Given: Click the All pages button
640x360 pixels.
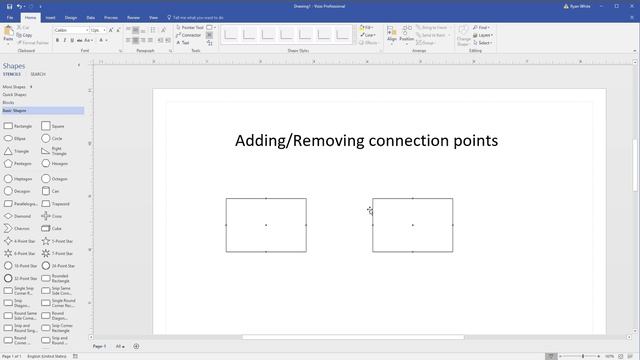Looking at the screenshot, I should 120,346.
